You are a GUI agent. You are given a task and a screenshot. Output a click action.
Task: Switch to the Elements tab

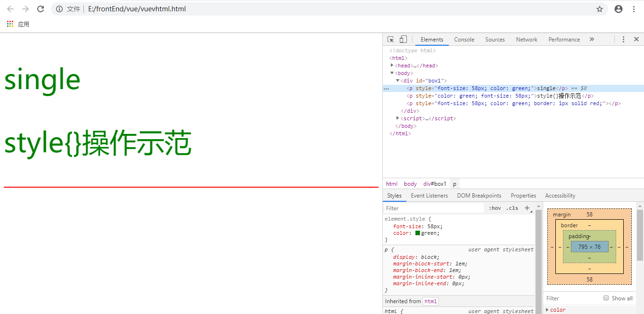pos(432,40)
